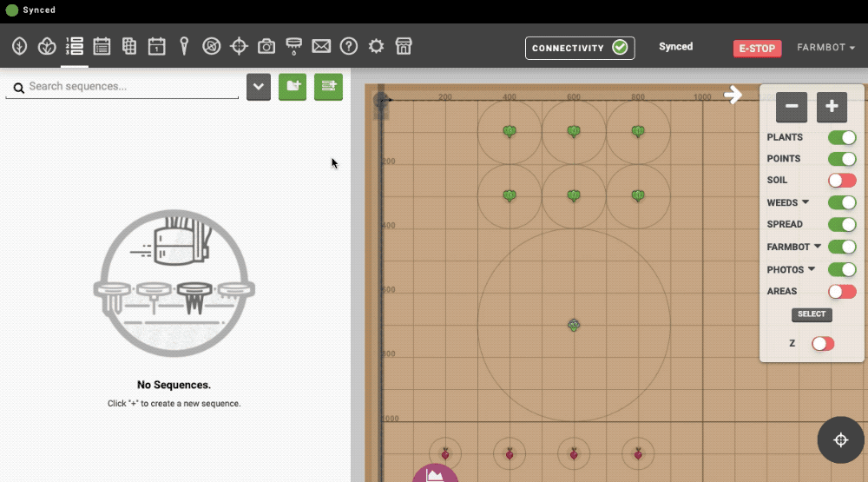Enable the SOIL layer toggle

841,181
